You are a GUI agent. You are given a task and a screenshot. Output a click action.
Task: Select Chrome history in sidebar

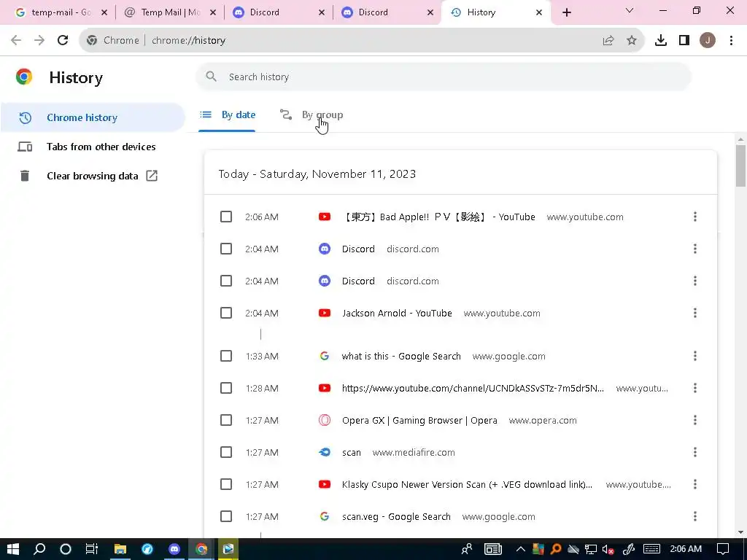coord(93,117)
